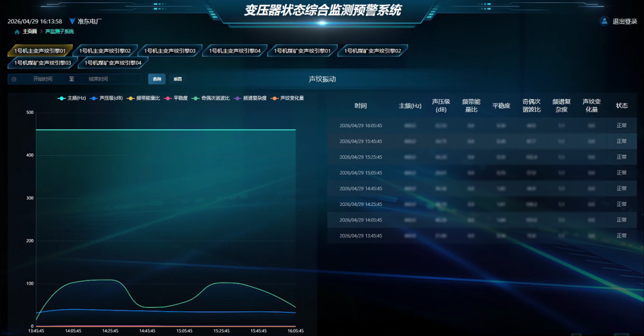Select the 2026/04/29 14:05:45 table row
Screen dimensions: 644x336
[x=482, y=220]
